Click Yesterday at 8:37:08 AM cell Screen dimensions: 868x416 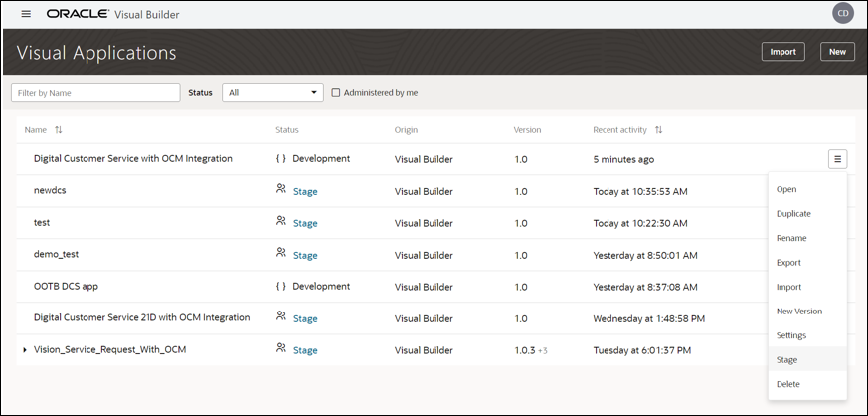(645, 287)
